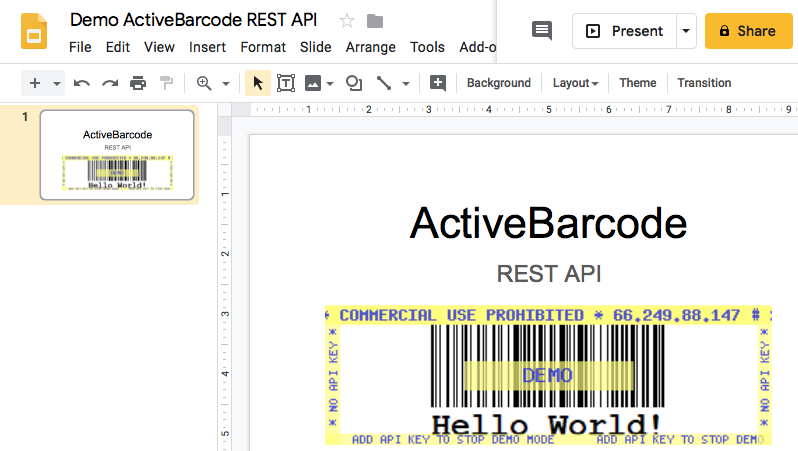
Task: Star the presentation with the star icon
Action: pyautogui.click(x=347, y=21)
